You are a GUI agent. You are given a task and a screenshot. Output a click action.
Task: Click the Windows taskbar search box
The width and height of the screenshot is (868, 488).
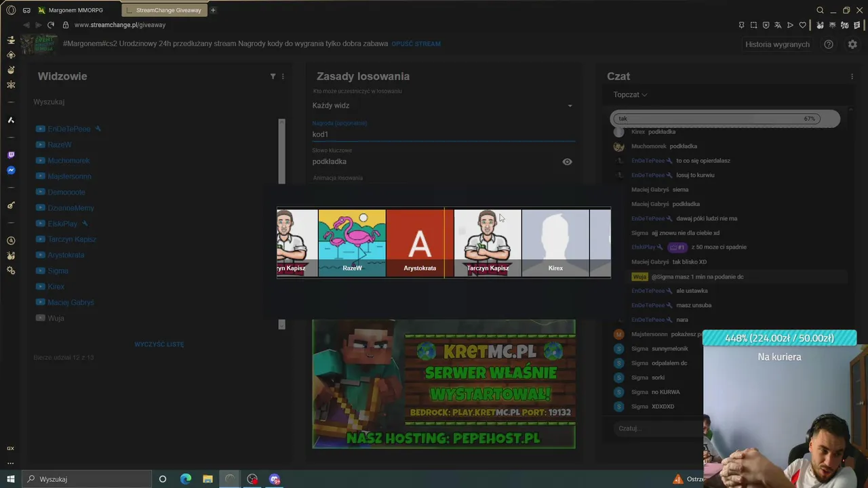[x=87, y=479]
